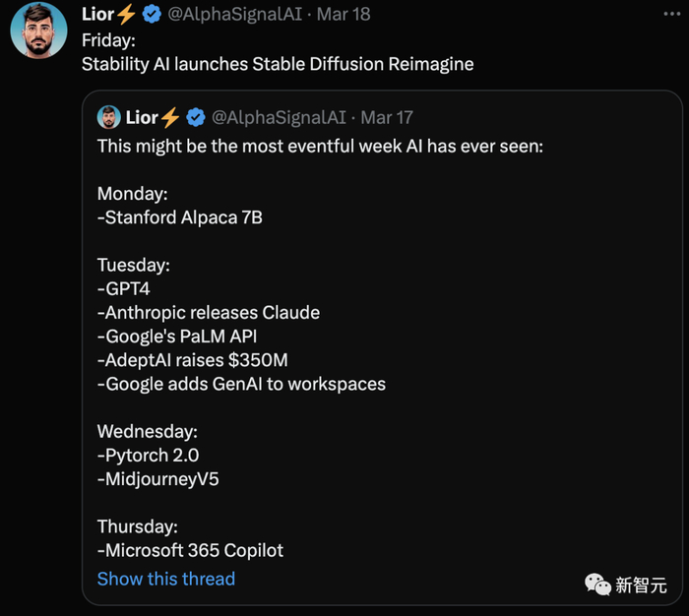This screenshot has width=689, height=616.
Task: Click the Anthropic releases Claude line
Action: (209, 313)
